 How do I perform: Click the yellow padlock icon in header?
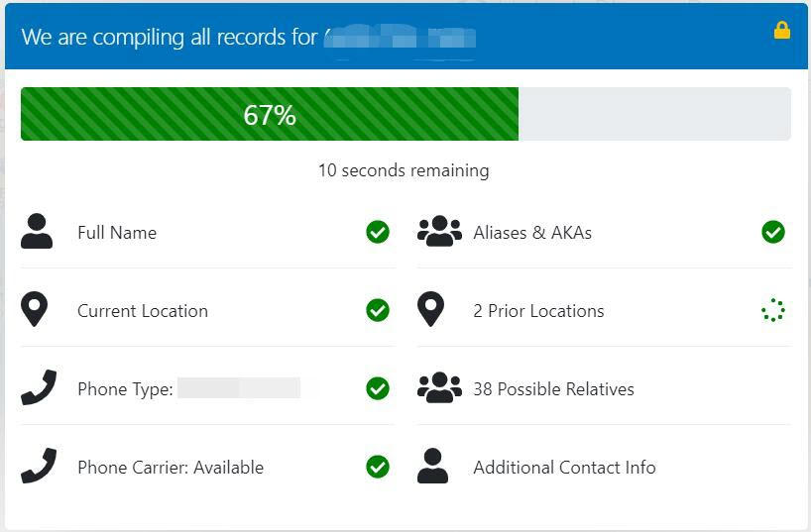[x=781, y=30]
